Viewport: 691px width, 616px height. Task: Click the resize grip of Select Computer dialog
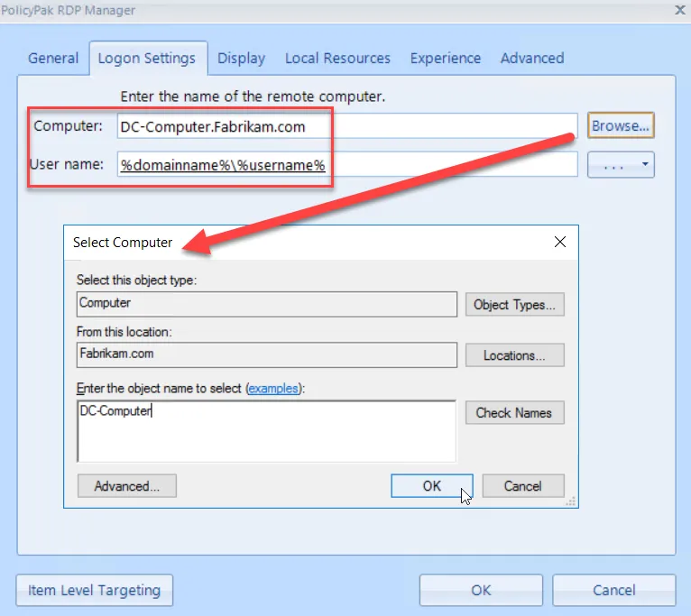(x=571, y=501)
